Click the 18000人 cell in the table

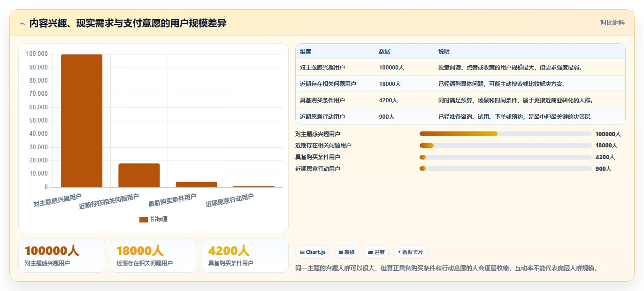pos(390,84)
